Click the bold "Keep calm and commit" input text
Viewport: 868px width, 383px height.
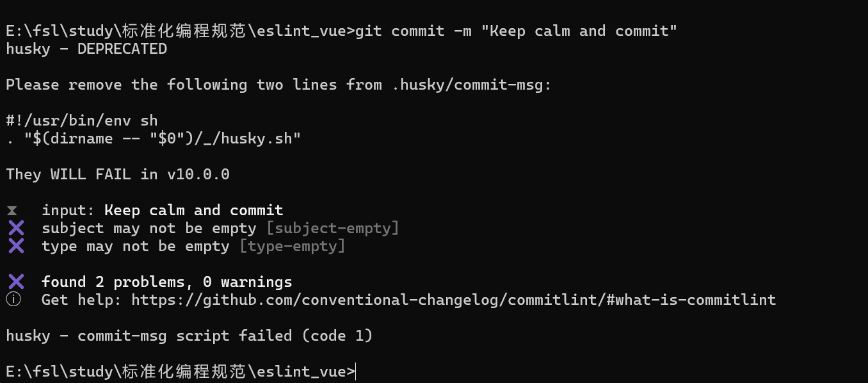point(193,210)
